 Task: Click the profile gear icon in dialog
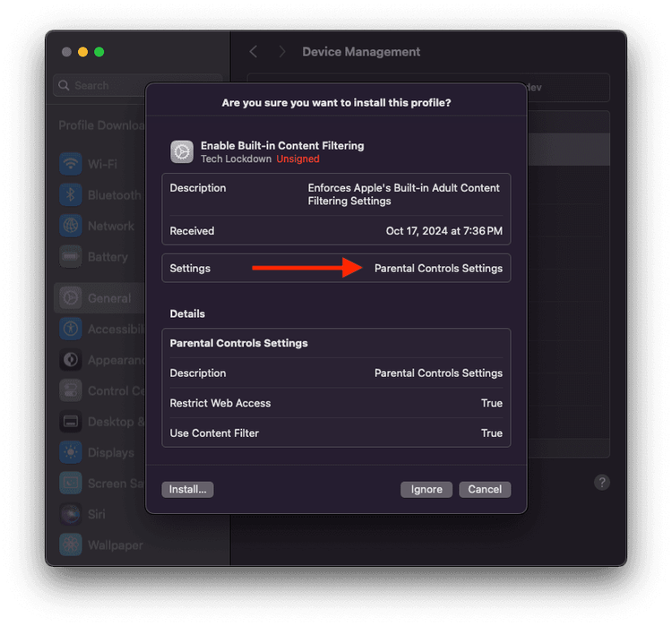tap(182, 151)
